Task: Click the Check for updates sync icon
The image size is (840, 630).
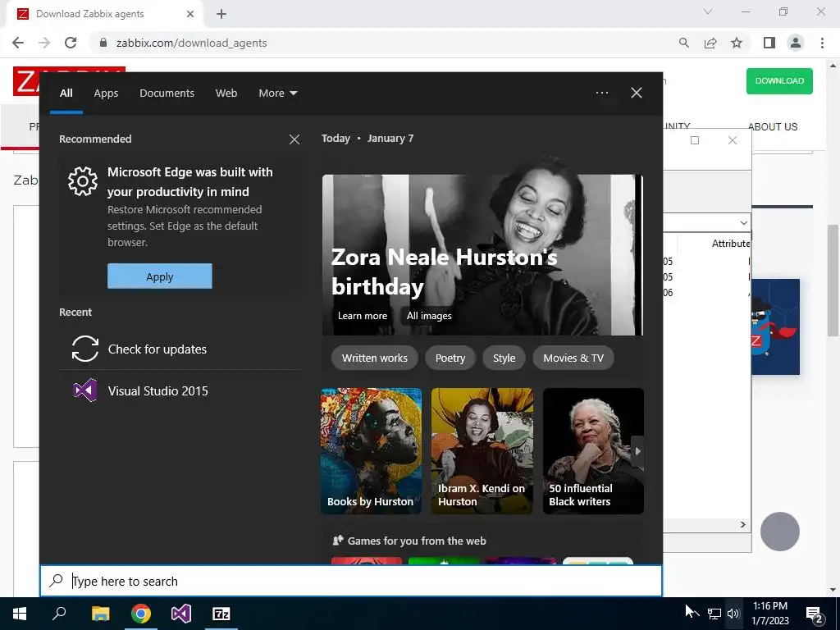Action: [x=85, y=349]
